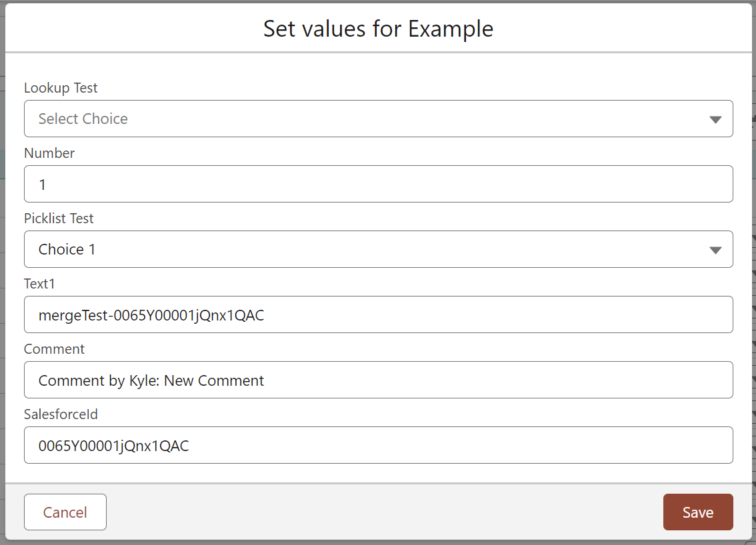Open the Picklist Test combo box
The width and height of the screenshot is (756, 545).
click(379, 249)
